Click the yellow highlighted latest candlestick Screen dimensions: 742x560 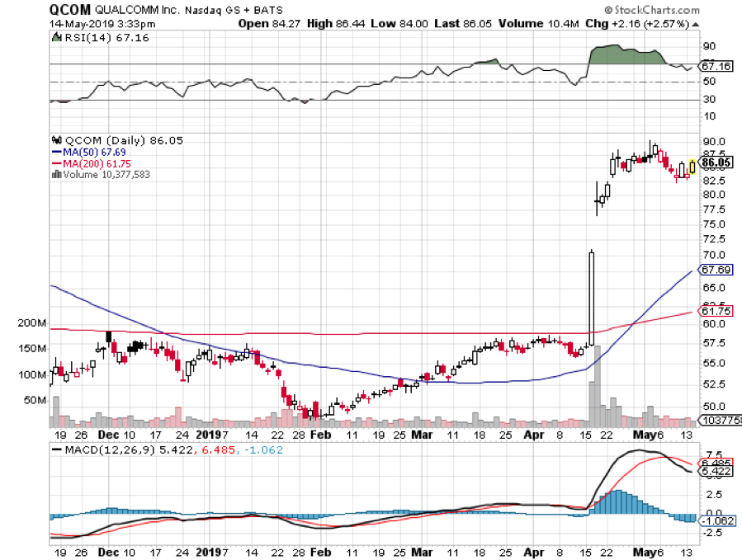(x=692, y=167)
